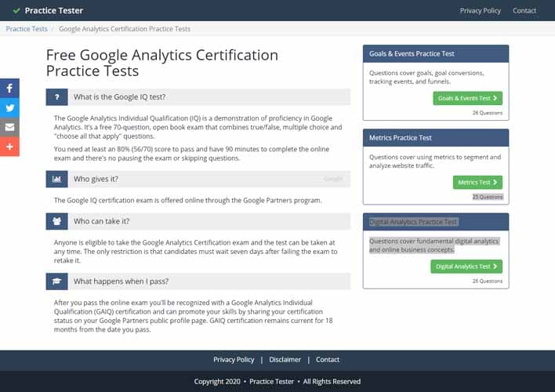This screenshot has width=555, height=392.
Task: Click graduation cap icon beside What happens heading
Action: coord(56,281)
